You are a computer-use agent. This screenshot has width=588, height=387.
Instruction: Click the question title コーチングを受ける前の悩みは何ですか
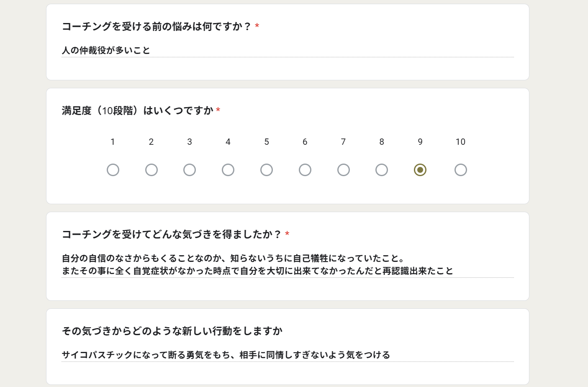[157, 26]
